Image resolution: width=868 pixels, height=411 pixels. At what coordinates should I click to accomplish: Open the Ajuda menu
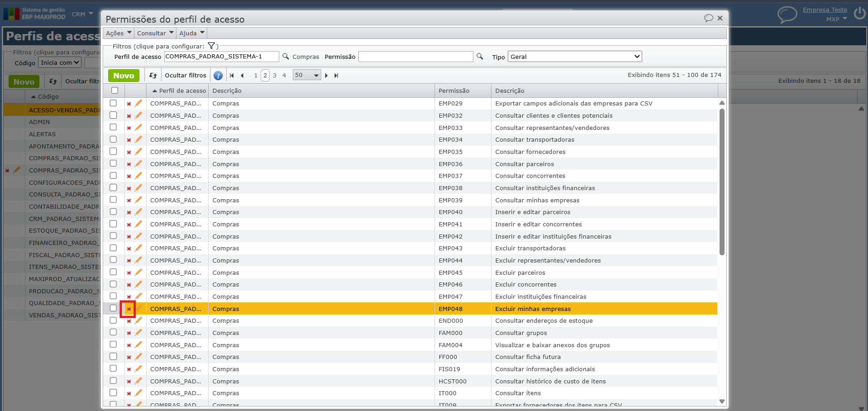192,33
